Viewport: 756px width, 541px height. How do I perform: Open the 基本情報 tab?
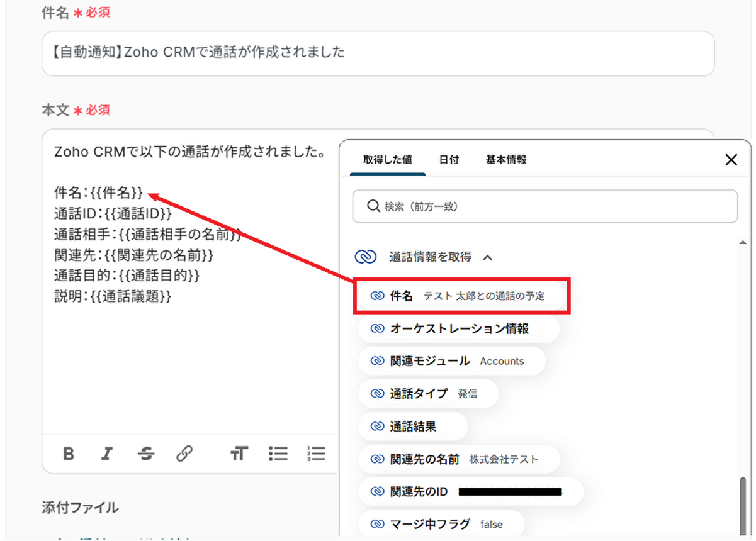click(x=506, y=160)
